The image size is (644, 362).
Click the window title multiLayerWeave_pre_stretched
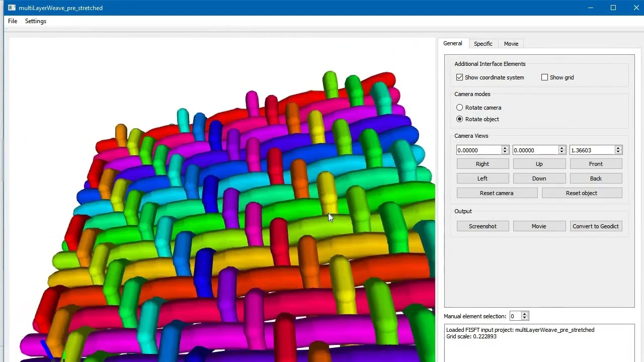point(61,8)
